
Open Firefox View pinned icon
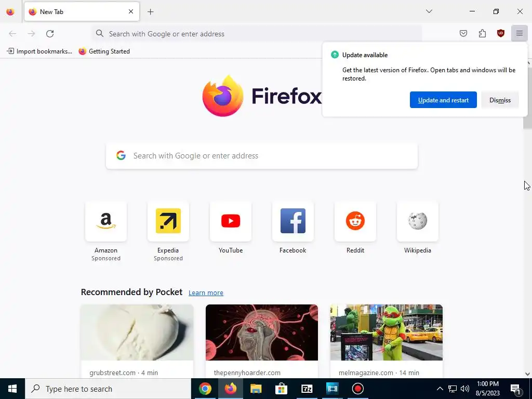[x=10, y=11]
